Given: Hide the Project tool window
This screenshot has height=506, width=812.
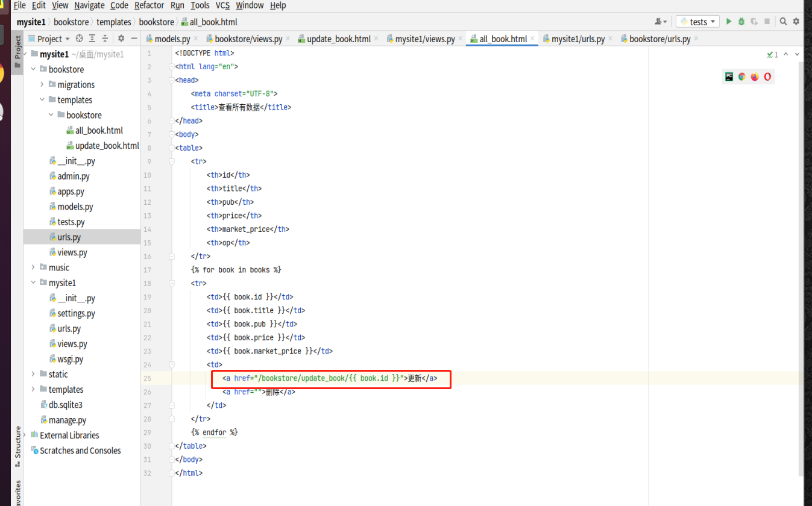Looking at the screenshot, I should click(134, 39).
